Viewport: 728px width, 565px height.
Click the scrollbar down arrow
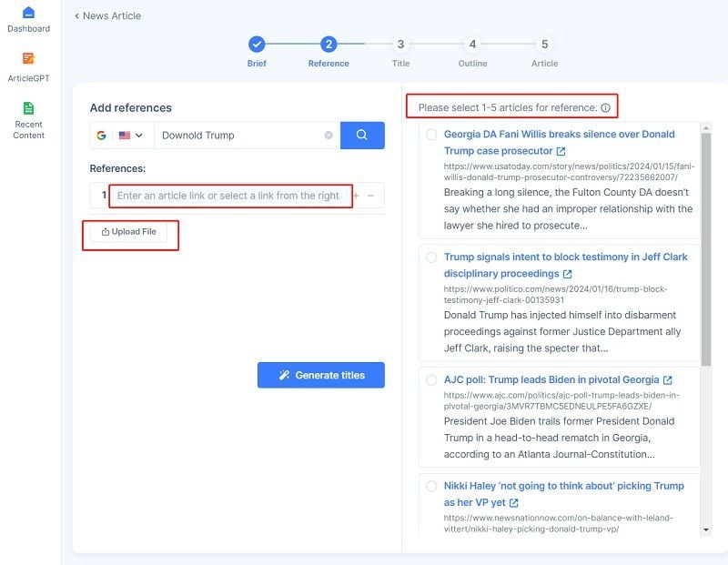706,530
